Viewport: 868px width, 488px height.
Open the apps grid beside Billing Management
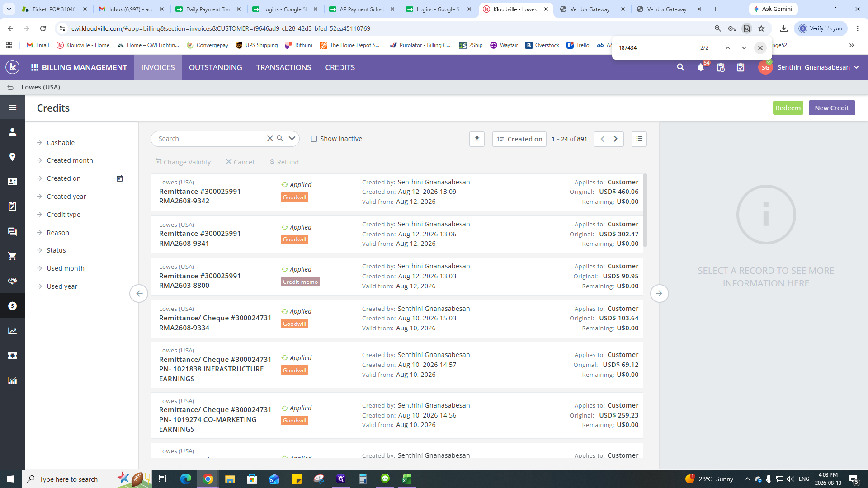(34, 67)
